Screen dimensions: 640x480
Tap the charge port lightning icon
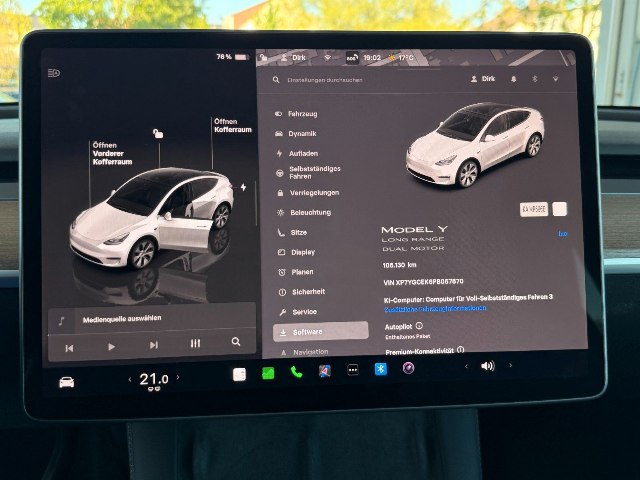pos(243,187)
